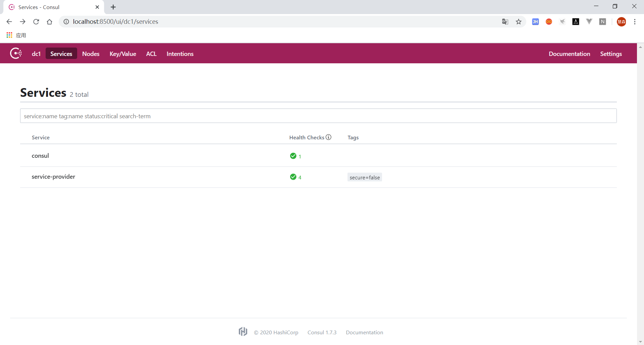Open the dc1 datacenter selector
The height and width of the screenshot is (345, 644).
point(36,54)
